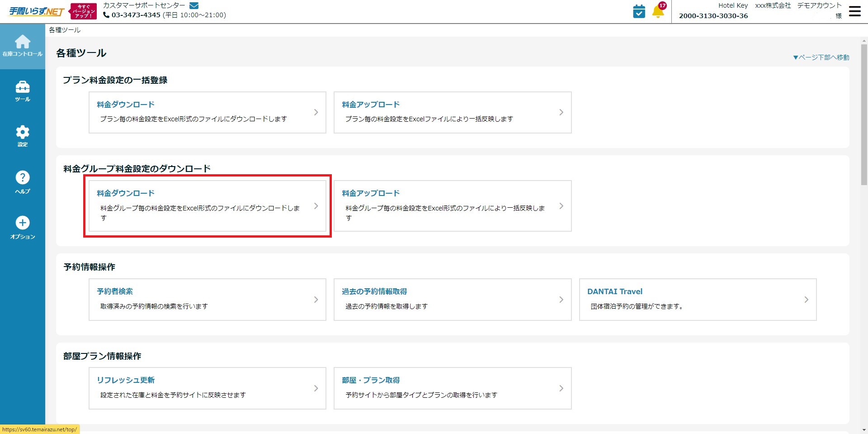Open highlighted rate group 料金ダウンロード card

[x=207, y=206]
